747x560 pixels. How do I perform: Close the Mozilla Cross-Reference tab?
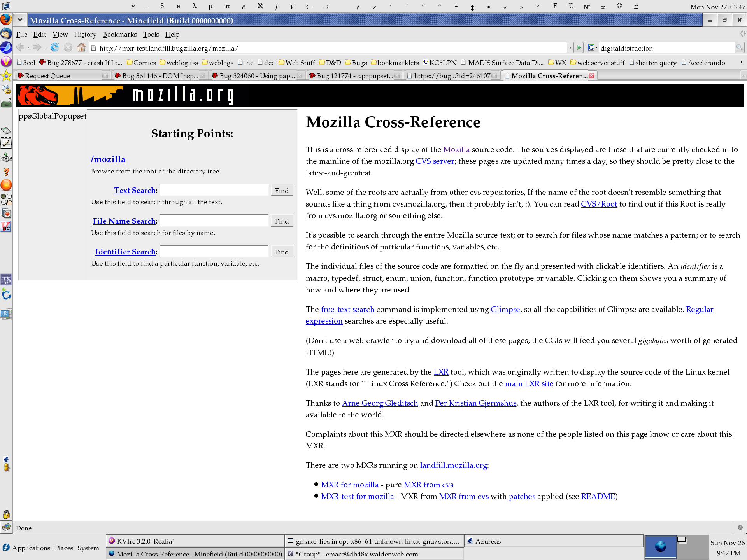591,75
